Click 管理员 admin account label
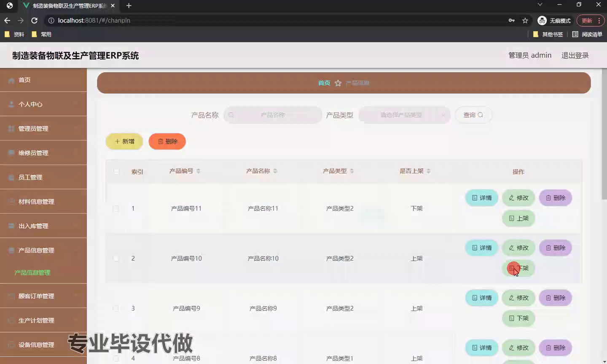Image resolution: width=607 pixels, height=364 pixels. click(530, 55)
